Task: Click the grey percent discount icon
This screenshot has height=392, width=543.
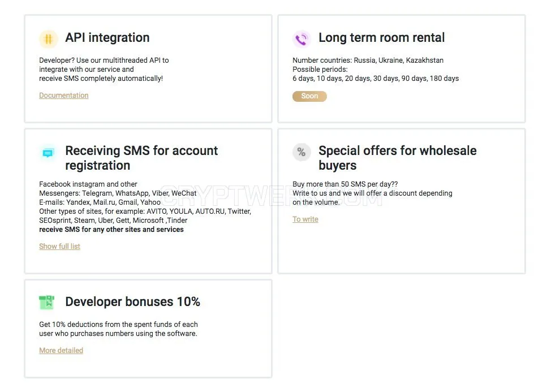Action: 301,152
